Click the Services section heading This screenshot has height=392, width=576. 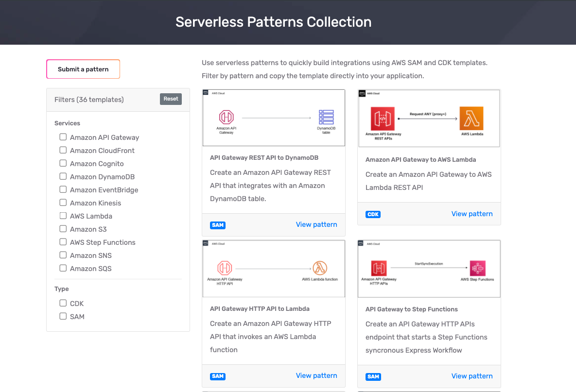tap(67, 123)
